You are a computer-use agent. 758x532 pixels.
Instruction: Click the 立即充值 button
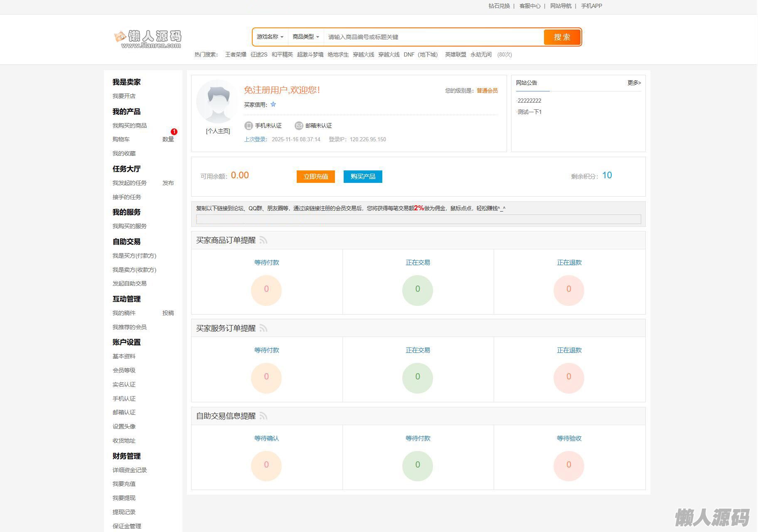(x=315, y=177)
